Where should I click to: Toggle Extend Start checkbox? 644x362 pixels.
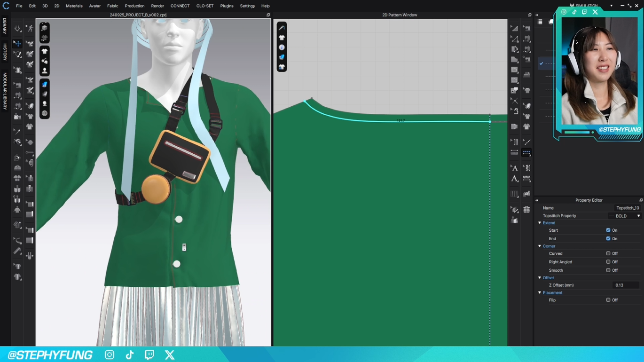click(x=608, y=230)
